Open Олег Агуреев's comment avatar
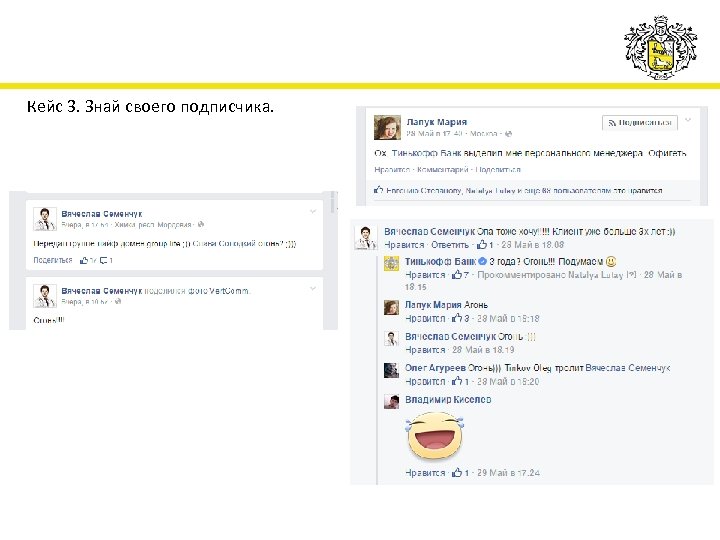This screenshot has height=540, width=720. [391, 370]
